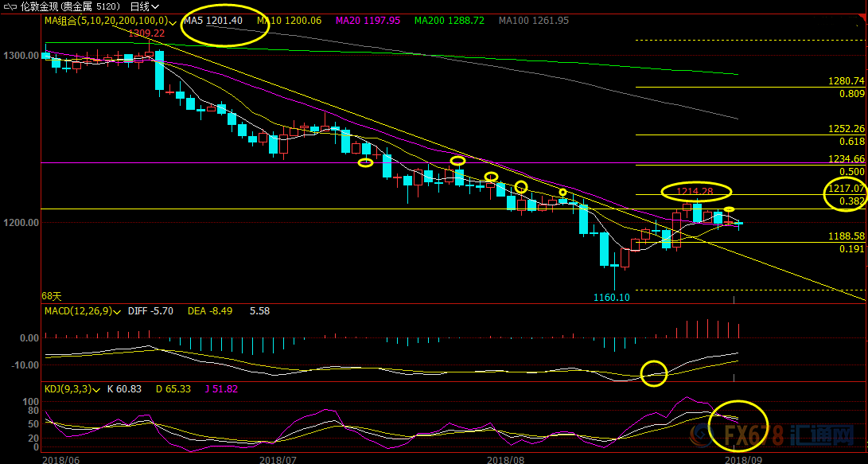Viewport: 868px width, 464px height.
Task: Click the green MA200 1288.72 legend
Action: (x=450, y=21)
